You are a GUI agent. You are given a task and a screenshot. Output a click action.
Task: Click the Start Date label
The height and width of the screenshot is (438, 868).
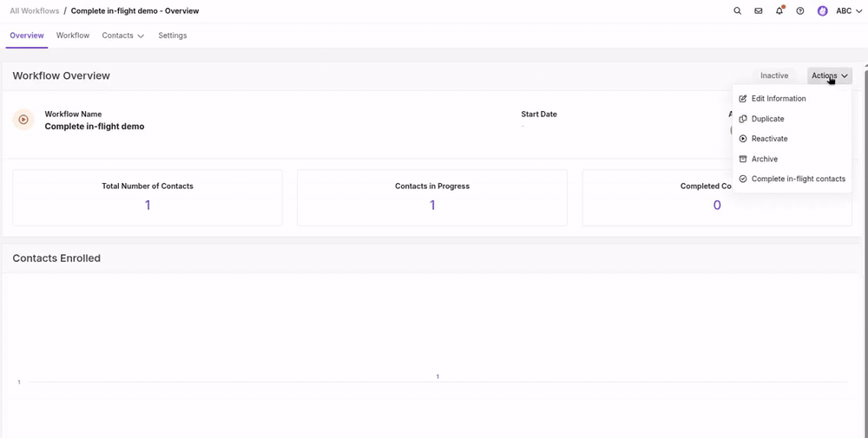pyautogui.click(x=539, y=114)
